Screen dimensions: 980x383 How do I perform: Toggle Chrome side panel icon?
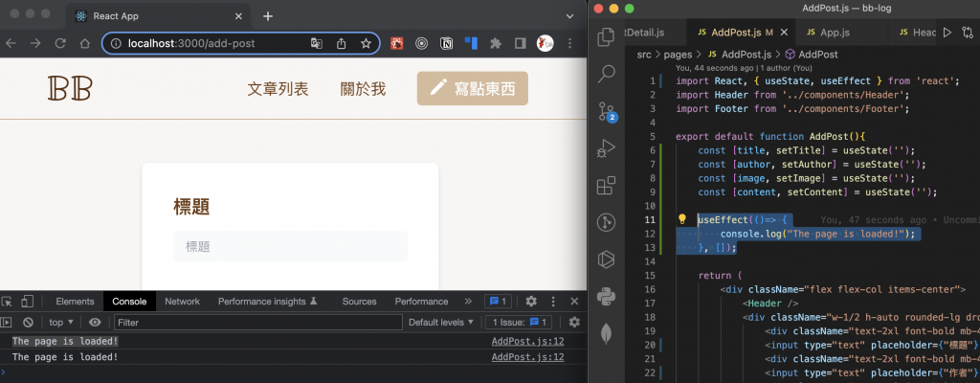click(520, 43)
